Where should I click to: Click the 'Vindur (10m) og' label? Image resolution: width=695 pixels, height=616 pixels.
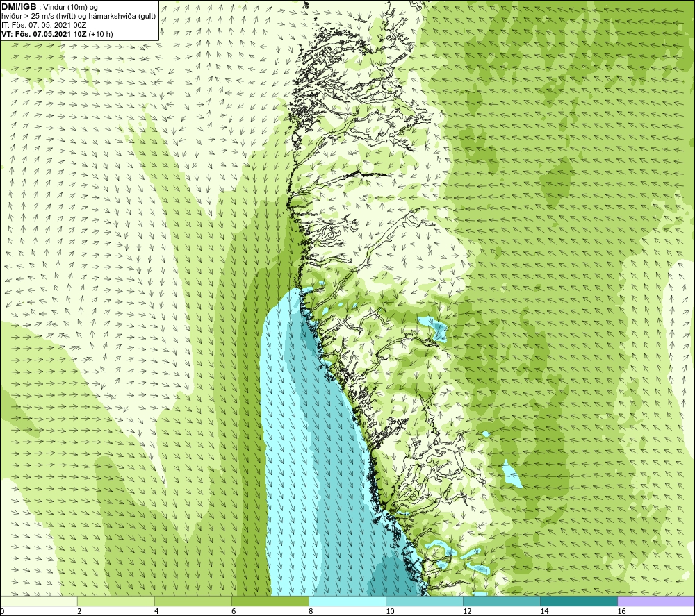pyautogui.click(x=71, y=8)
